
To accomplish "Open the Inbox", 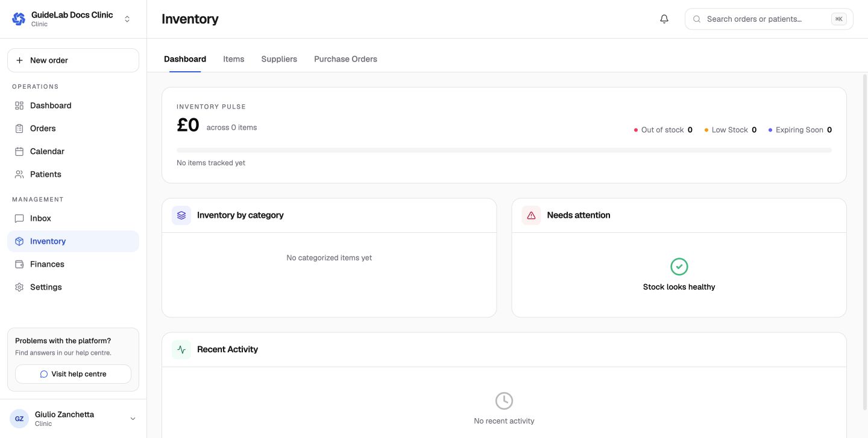I will click(x=73, y=218).
